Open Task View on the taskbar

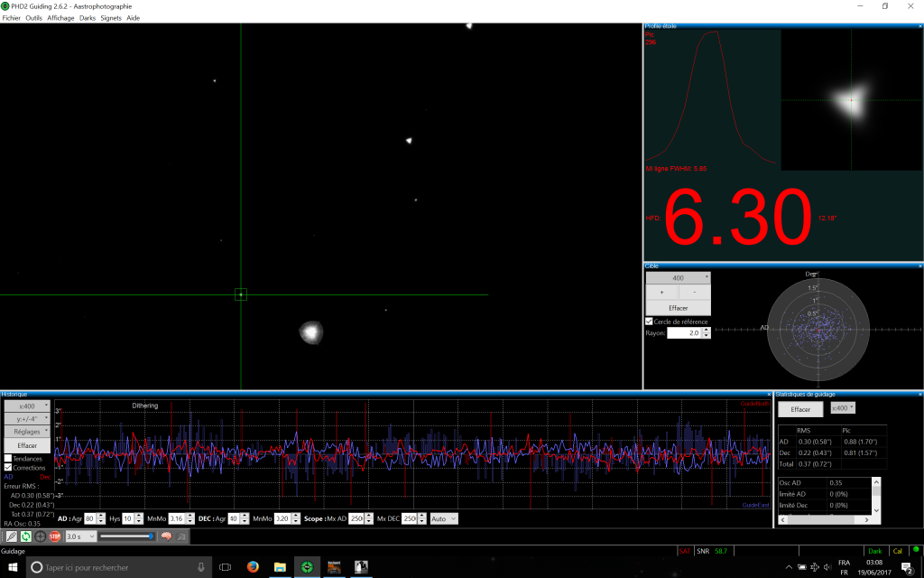(225, 567)
